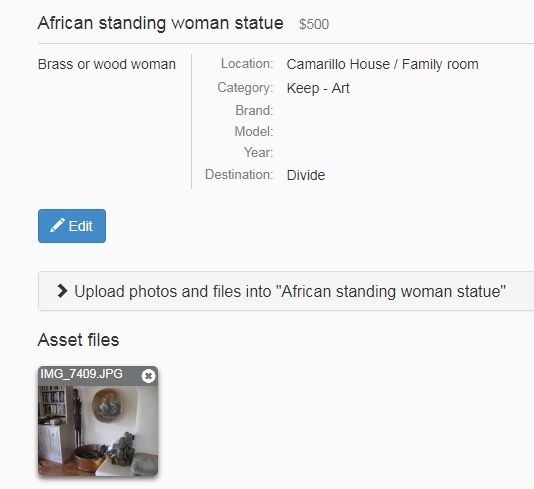Click the Edit button
The height and width of the screenshot is (489, 534).
point(72,226)
